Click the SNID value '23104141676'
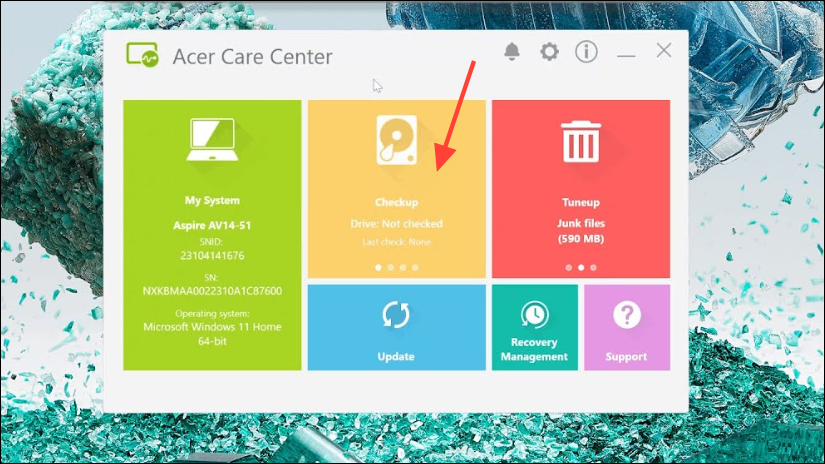Screen dimensions: 825x464 (x=212, y=256)
